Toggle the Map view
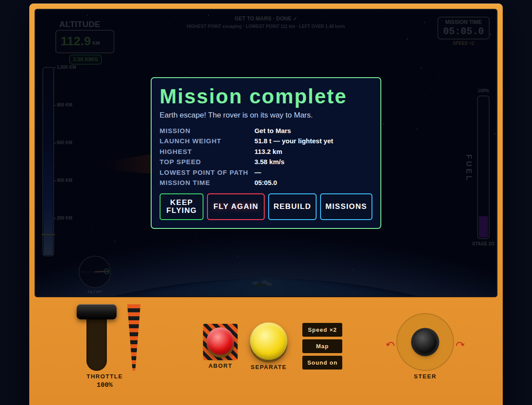This screenshot has height=405, width=532. tap(322, 346)
